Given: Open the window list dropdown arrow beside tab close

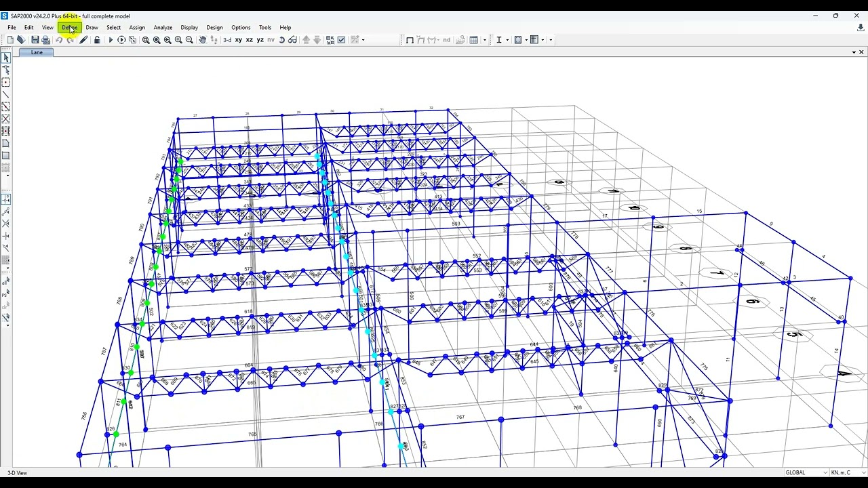Looking at the screenshot, I should (854, 52).
